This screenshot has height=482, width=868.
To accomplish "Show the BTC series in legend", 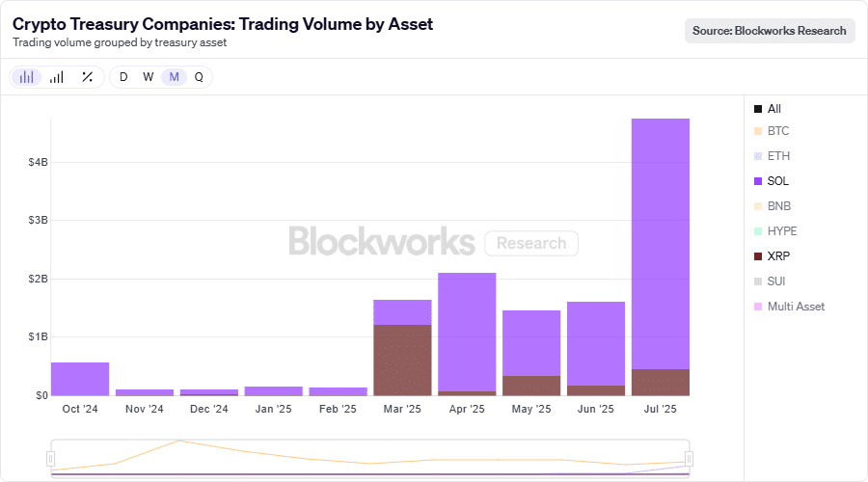I will pyautogui.click(x=777, y=130).
